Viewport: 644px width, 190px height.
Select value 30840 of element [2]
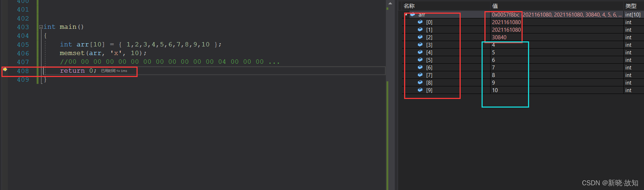[499, 37]
